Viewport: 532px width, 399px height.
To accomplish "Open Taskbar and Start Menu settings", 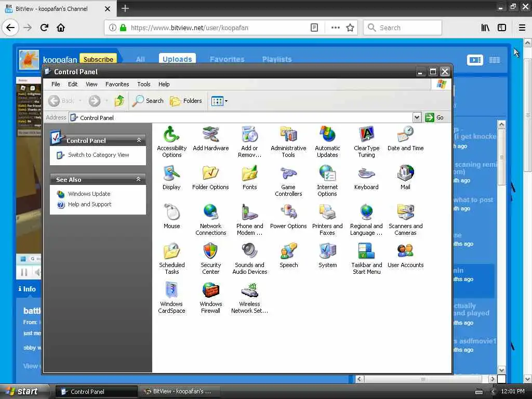I will tap(366, 259).
